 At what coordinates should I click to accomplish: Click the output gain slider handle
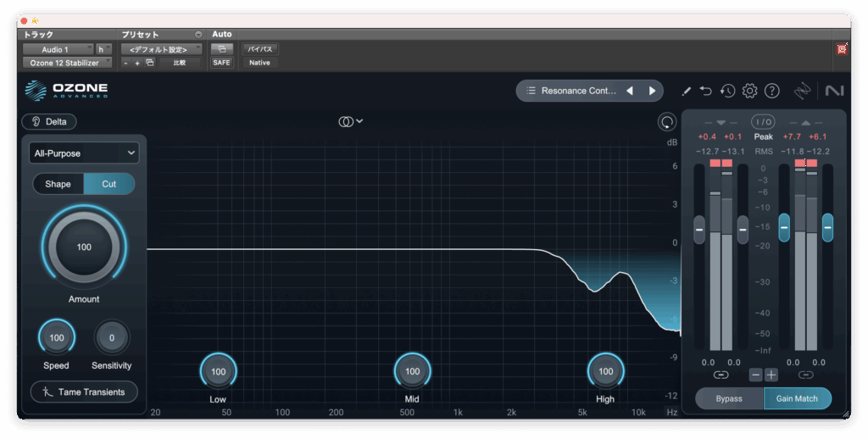pos(784,226)
